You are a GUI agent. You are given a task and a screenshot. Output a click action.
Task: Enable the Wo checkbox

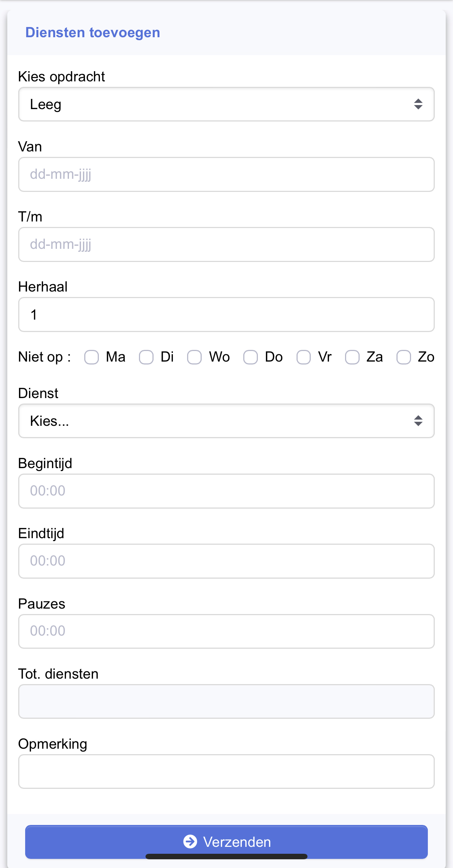(x=194, y=357)
